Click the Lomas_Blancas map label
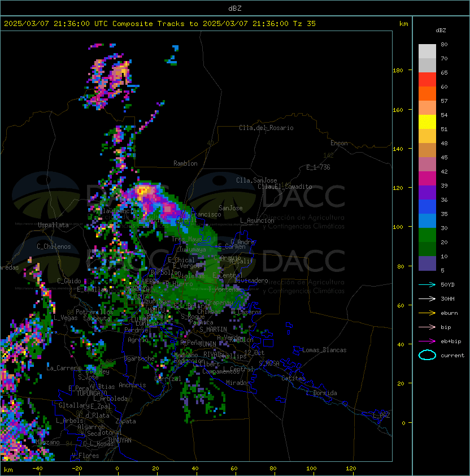Screen dimensions: 470x476 324,350
